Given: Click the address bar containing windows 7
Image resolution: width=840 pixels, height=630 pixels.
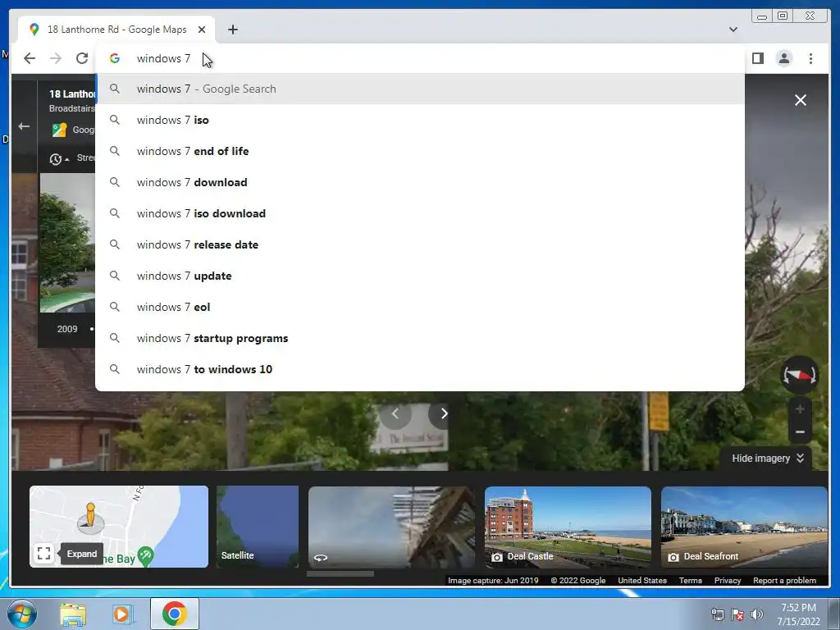Looking at the screenshot, I should tap(420, 58).
